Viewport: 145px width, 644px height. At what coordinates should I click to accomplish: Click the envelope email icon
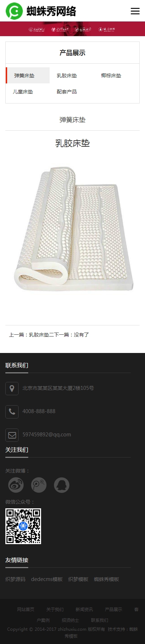pos(12,435)
